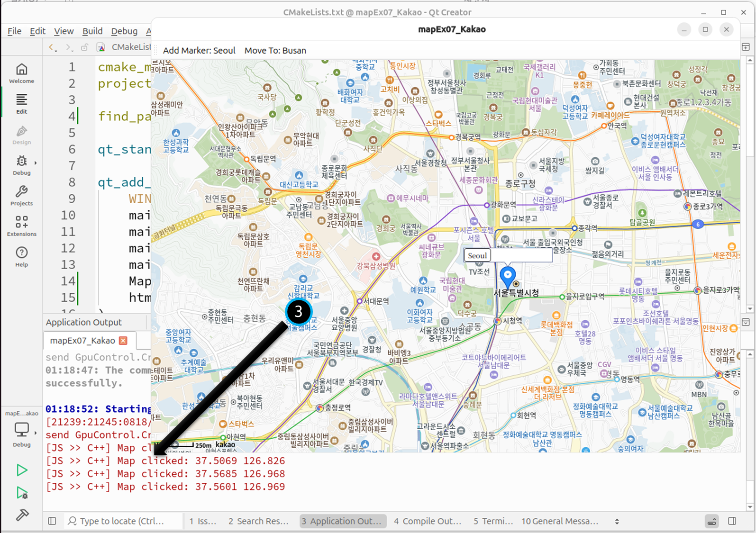This screenshot has height=533, width=756.
Task: Toggle the 3 Application Output pane
Action: [x=342, y=521]
